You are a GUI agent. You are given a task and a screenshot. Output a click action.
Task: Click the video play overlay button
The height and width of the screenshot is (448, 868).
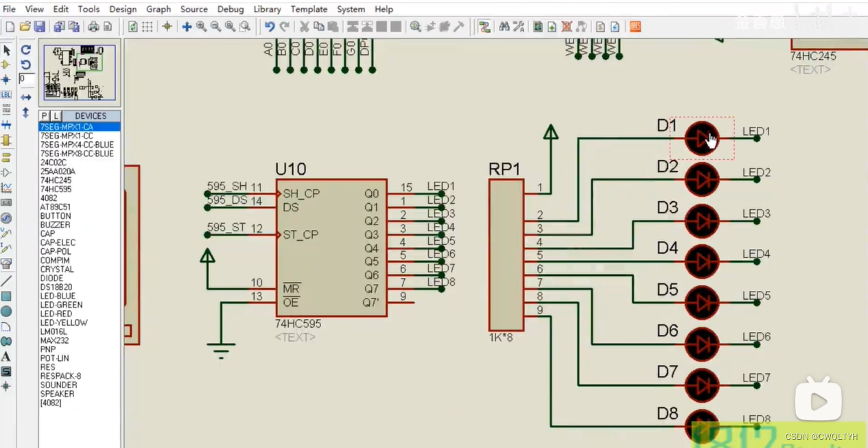818,400
